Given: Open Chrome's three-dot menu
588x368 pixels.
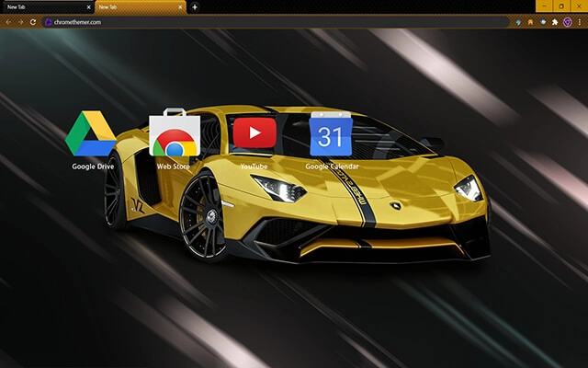Looking at the screenshot, I should click(580, 22).
